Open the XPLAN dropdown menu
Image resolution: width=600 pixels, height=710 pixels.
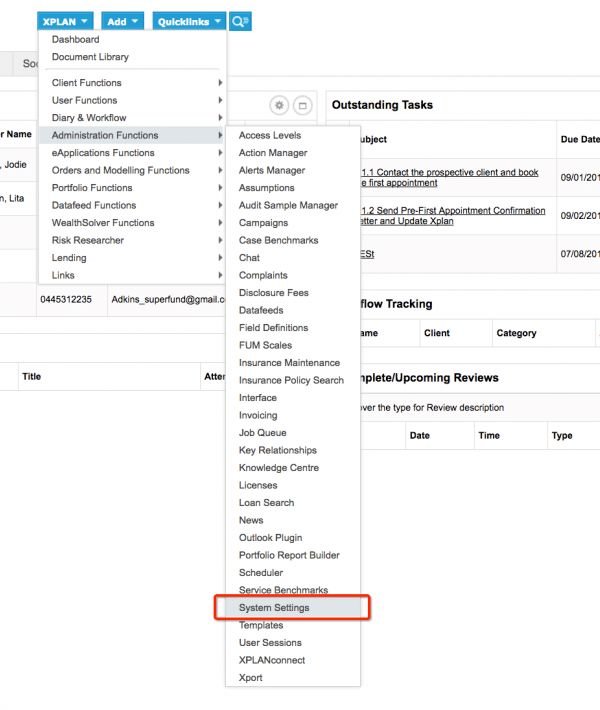tap(65, 21)
